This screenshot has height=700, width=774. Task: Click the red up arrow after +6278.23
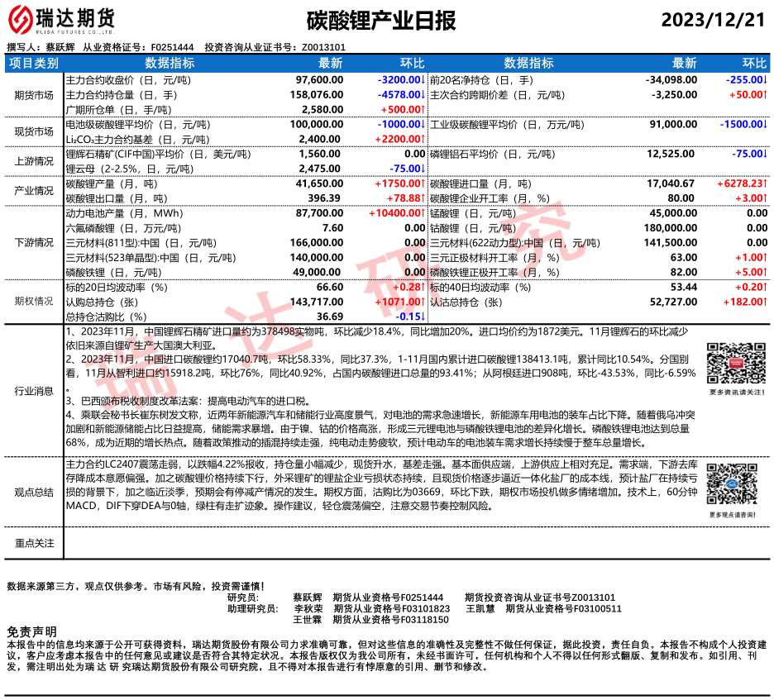pos(766,183)
